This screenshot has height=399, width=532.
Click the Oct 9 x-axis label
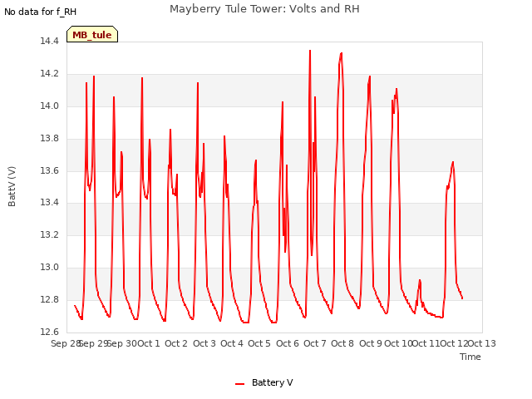(x=371, y=343)
